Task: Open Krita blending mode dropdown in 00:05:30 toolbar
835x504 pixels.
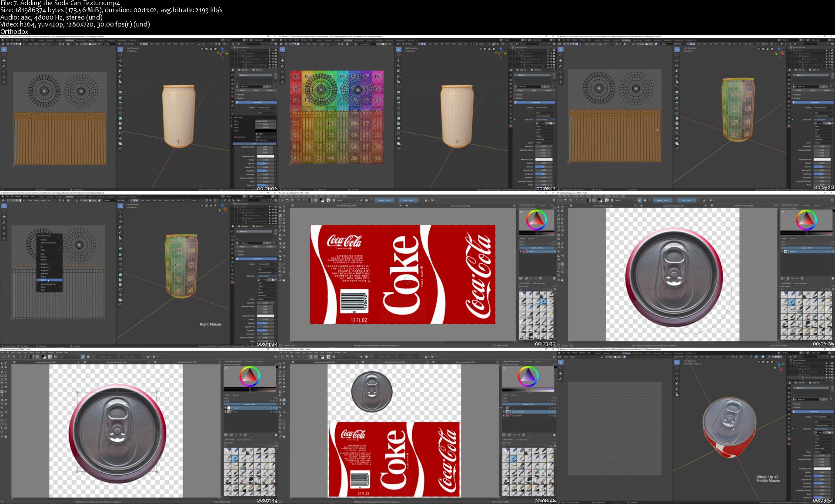Action: click(347, 200)
